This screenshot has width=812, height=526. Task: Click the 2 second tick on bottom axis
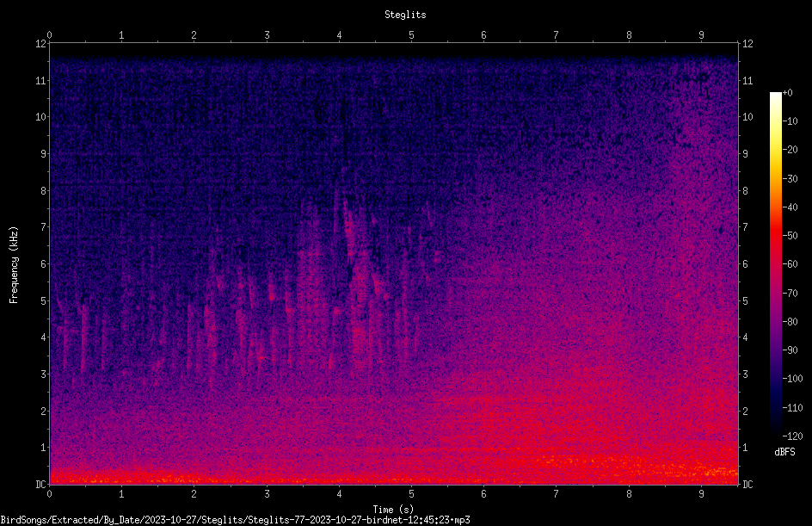pos(194,494)
